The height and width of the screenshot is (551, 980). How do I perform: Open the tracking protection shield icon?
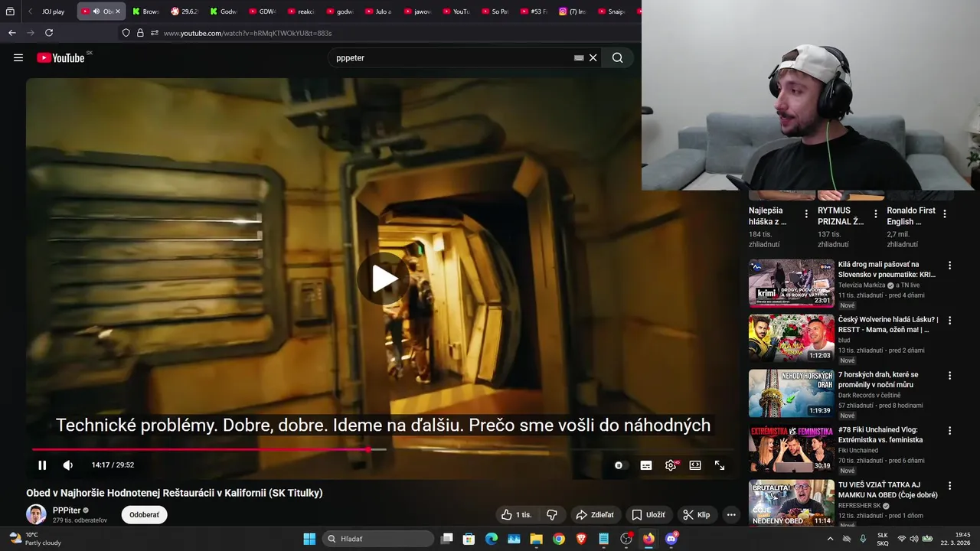pos(126,33)
